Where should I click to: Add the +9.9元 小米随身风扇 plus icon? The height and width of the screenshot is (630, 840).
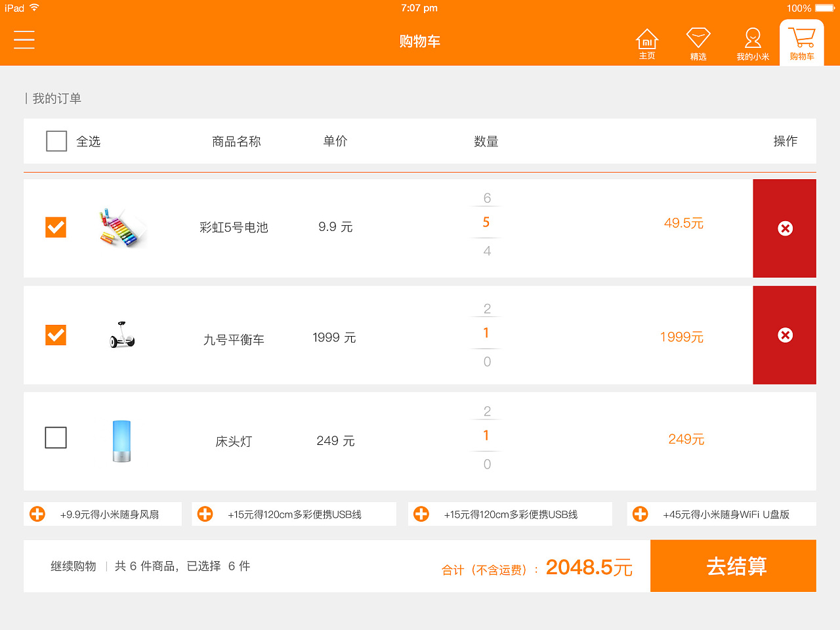pos(37,514)
